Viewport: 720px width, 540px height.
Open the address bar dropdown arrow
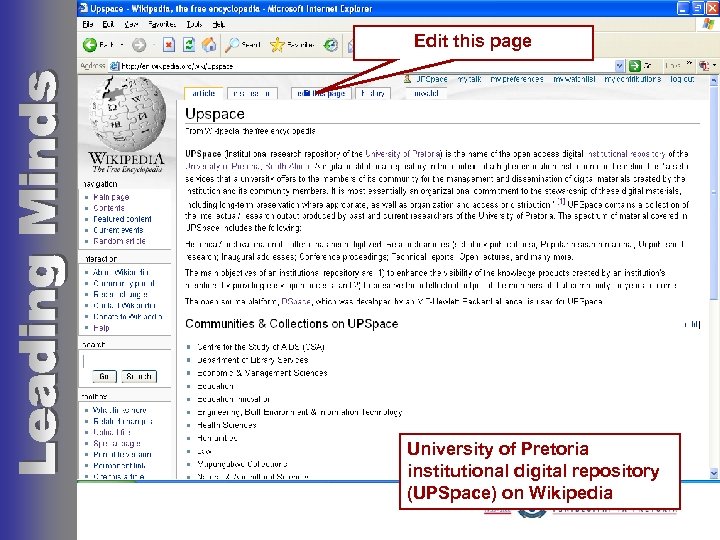coord(619,66)
